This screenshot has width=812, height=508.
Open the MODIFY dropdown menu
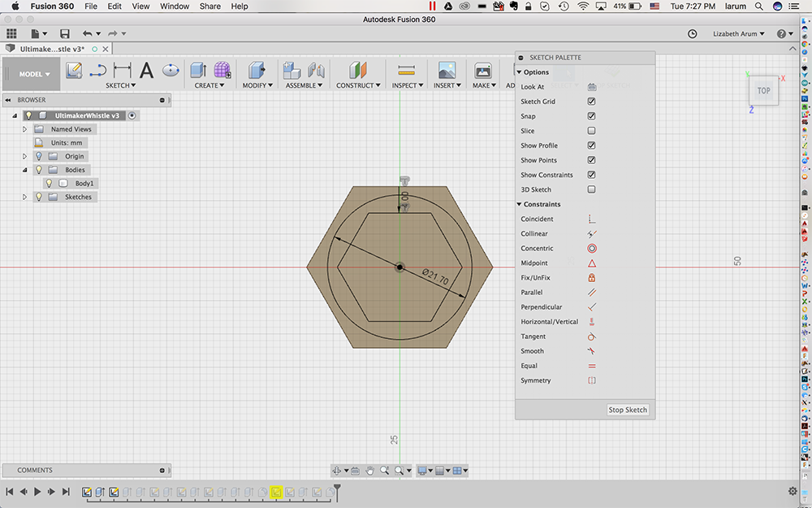(257, 85)
